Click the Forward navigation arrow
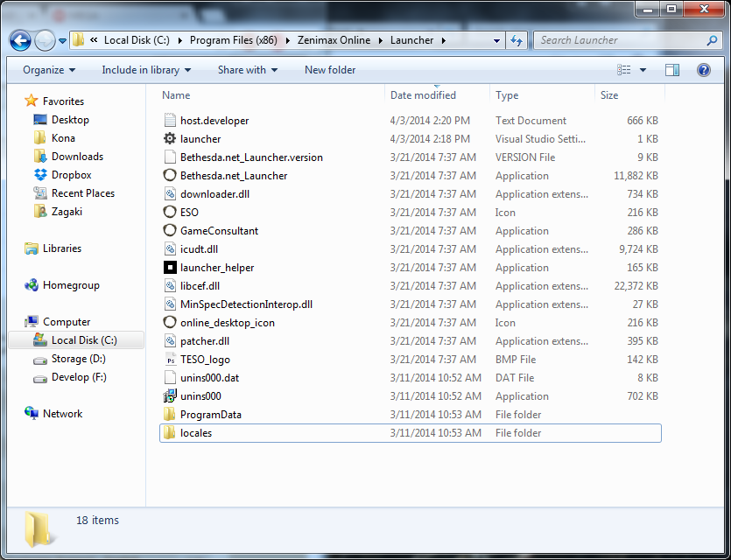 click(x=46, y=40)
